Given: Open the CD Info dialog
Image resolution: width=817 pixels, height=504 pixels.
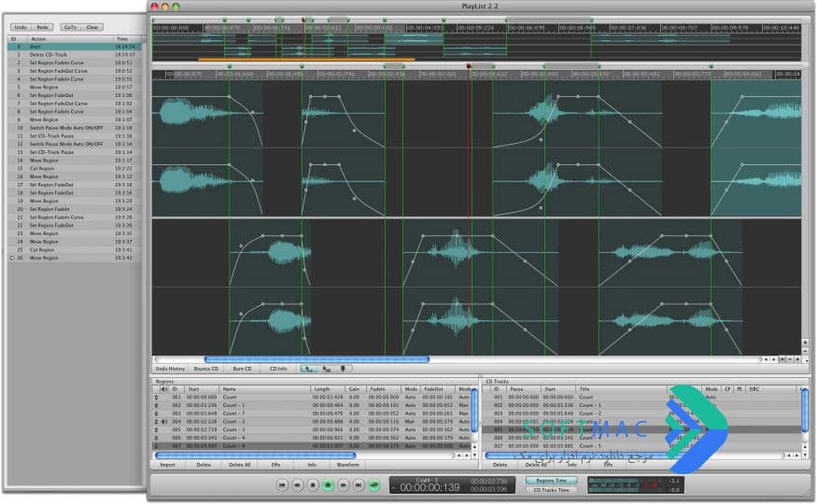Looking at the screenshot, I should (x=278, y=369).
